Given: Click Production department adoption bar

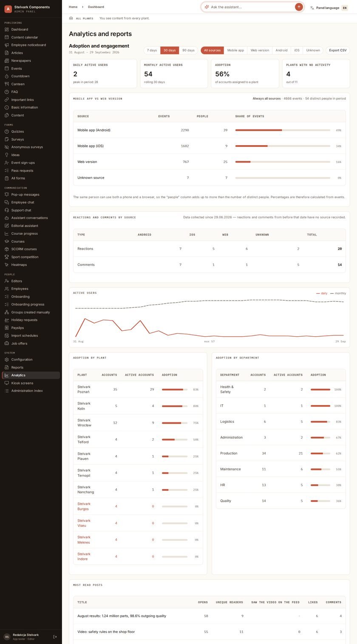Looking at the screenshot, I should (320, 453).
